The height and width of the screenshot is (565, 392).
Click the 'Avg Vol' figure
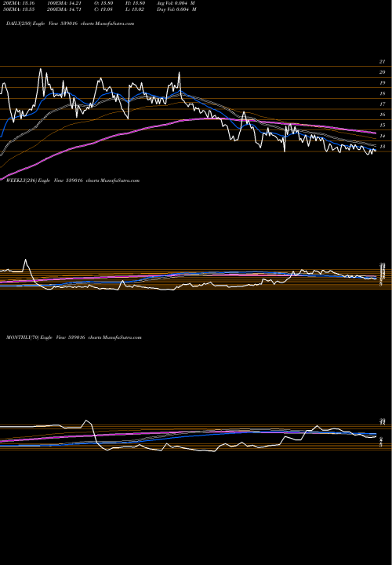tap(176, 3)
